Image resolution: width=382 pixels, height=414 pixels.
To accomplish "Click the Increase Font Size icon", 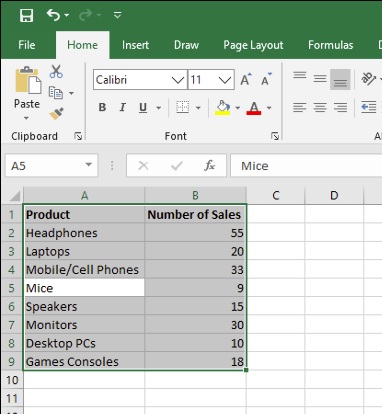I will click(246, 79).
